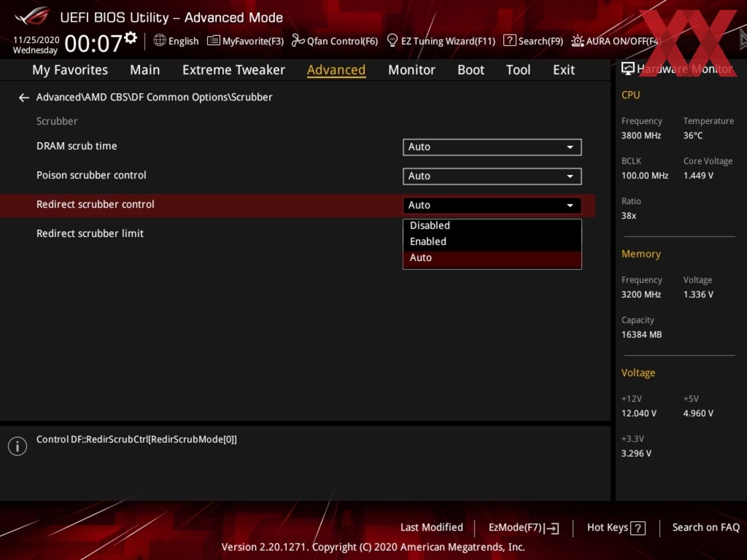Click the Hardware Monitor screen icon
Viewport: 747px width, 560px height.
[x=628, y=69]
